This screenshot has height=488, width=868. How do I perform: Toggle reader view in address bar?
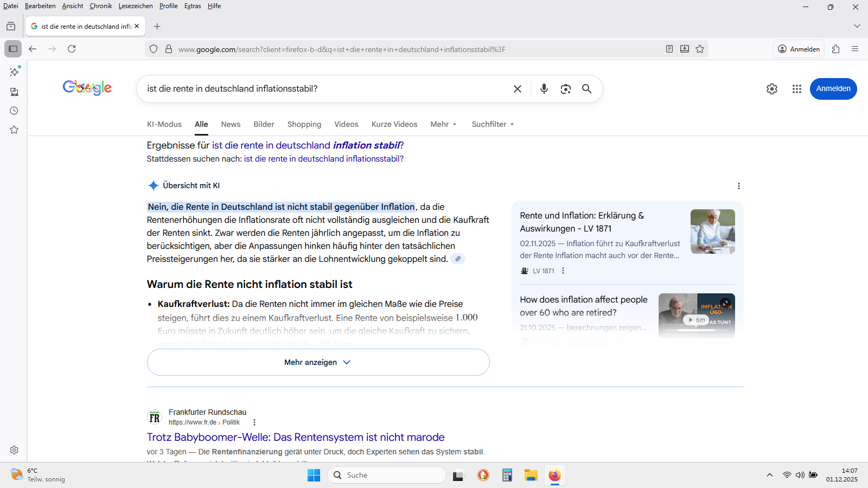[669, 49]
